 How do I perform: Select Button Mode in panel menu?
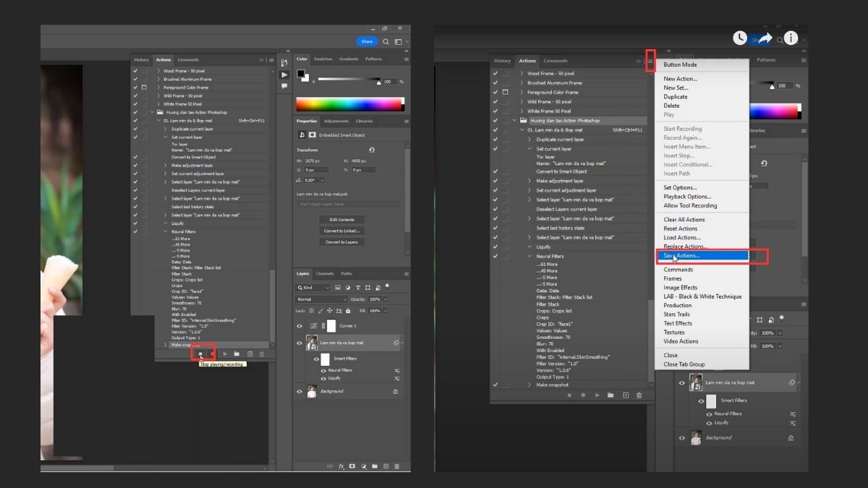[681, 64]
